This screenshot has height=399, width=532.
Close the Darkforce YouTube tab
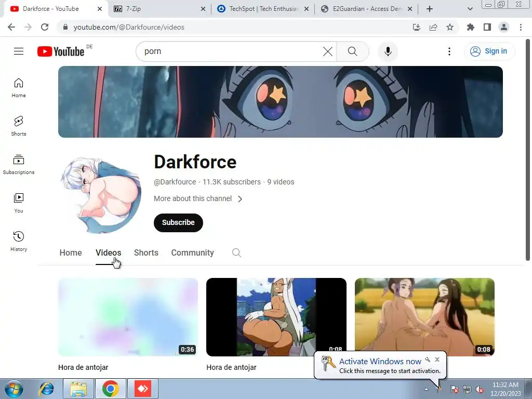pyautogui.click(x=99, y=9)
